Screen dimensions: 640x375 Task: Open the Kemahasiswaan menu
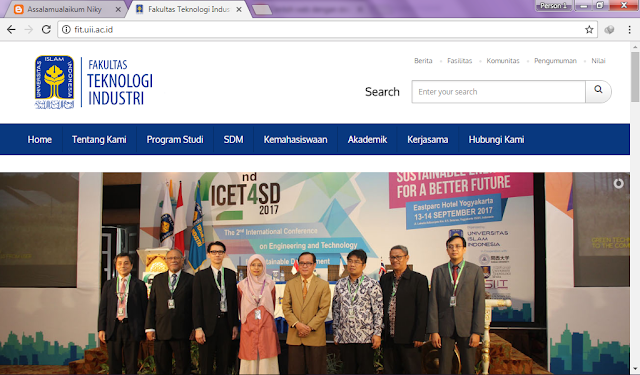(x=296, y=140)
